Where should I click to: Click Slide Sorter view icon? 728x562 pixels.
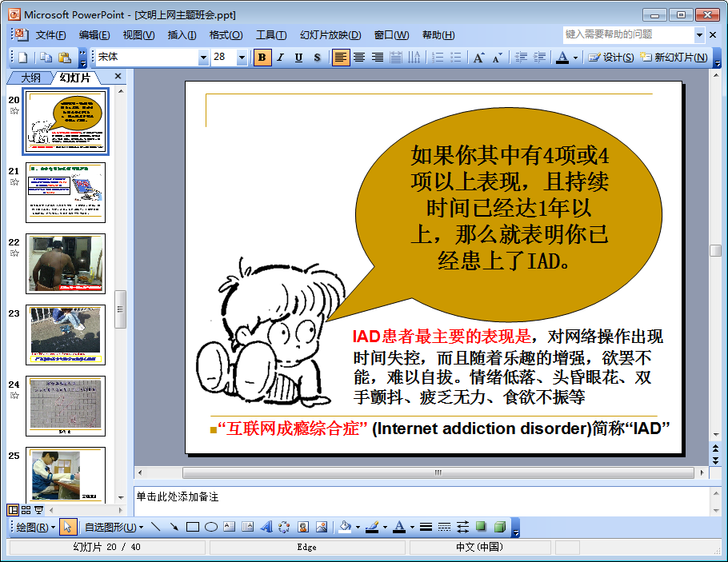pyautogui.click(x=26, y=510)
